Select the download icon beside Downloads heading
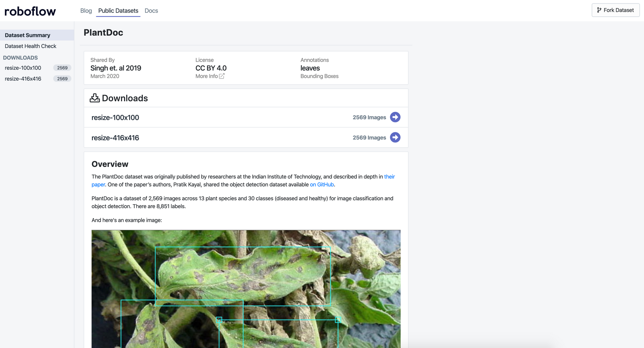 tap(95, 98)
